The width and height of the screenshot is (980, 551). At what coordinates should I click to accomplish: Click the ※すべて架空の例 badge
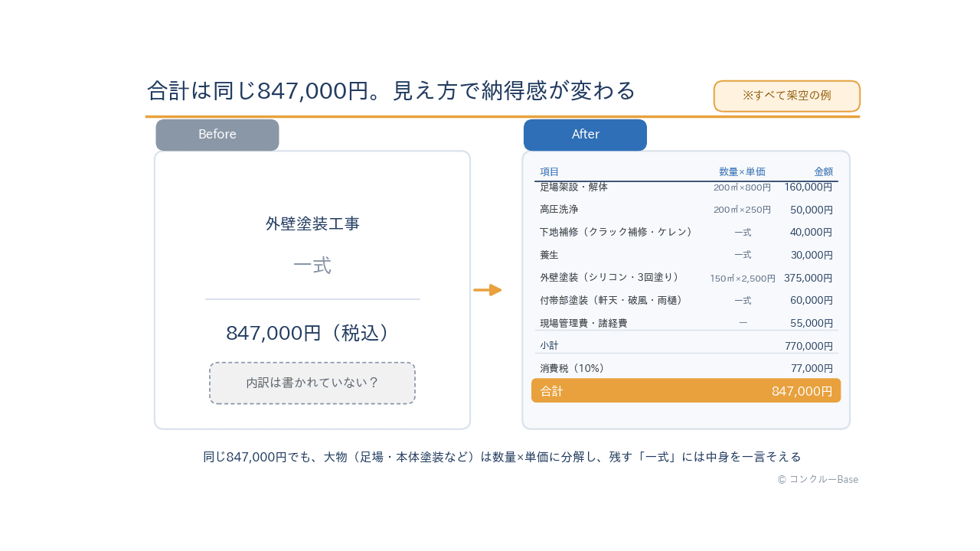click(787, 96)
